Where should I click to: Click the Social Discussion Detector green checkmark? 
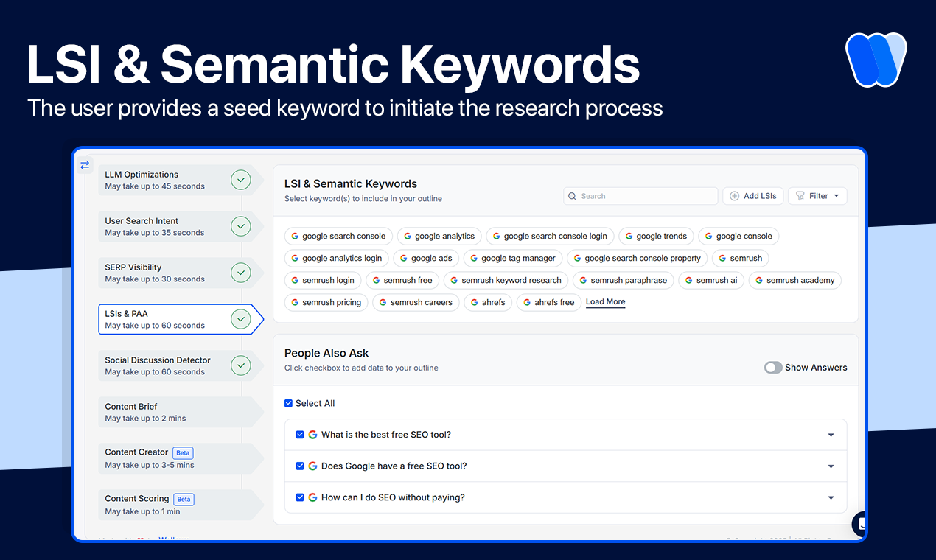point(240,365)
